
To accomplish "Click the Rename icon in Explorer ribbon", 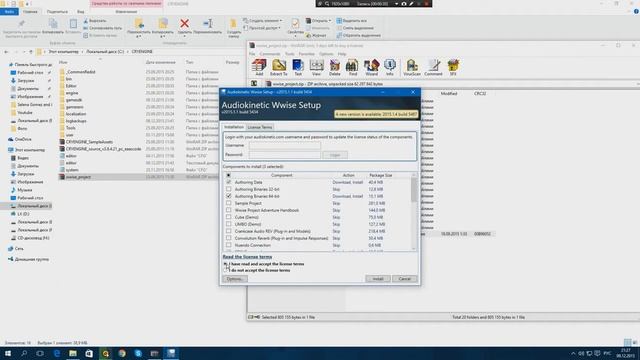I will click(x=207, y=24).
